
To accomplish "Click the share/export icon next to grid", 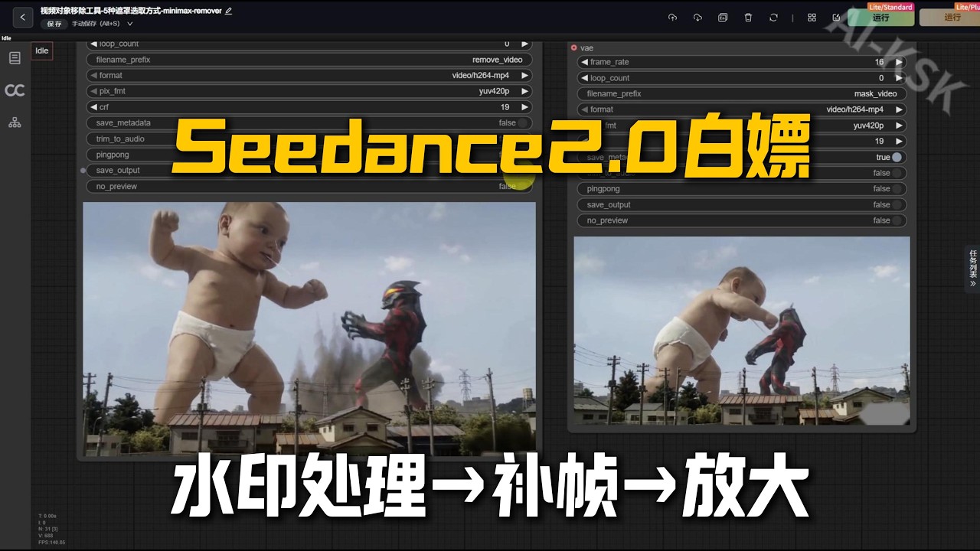I will [836, 18].
